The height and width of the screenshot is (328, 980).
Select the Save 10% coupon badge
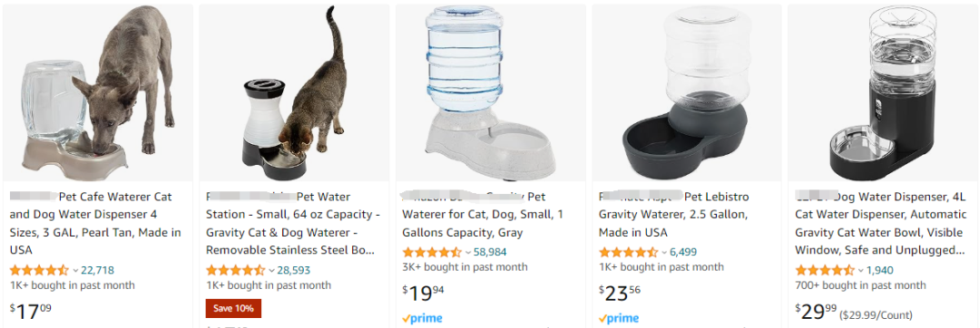click(x=233, y=309)
